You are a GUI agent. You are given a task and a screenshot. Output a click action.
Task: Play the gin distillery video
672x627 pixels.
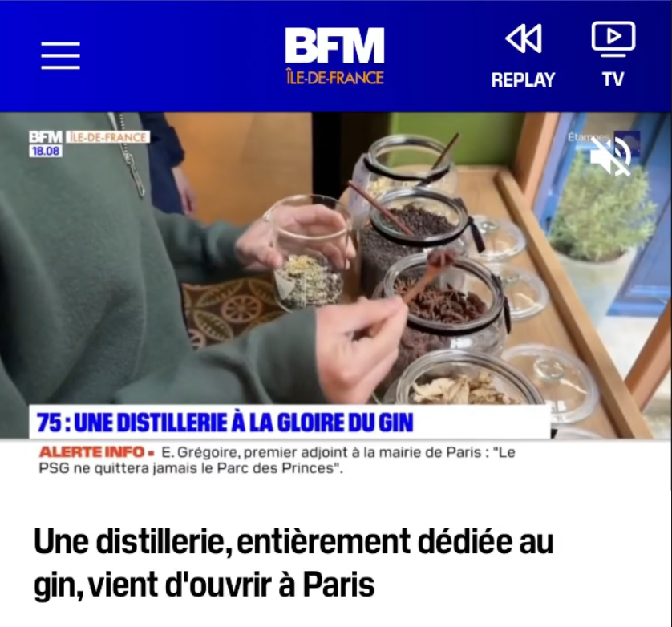[x=336, y=274]
